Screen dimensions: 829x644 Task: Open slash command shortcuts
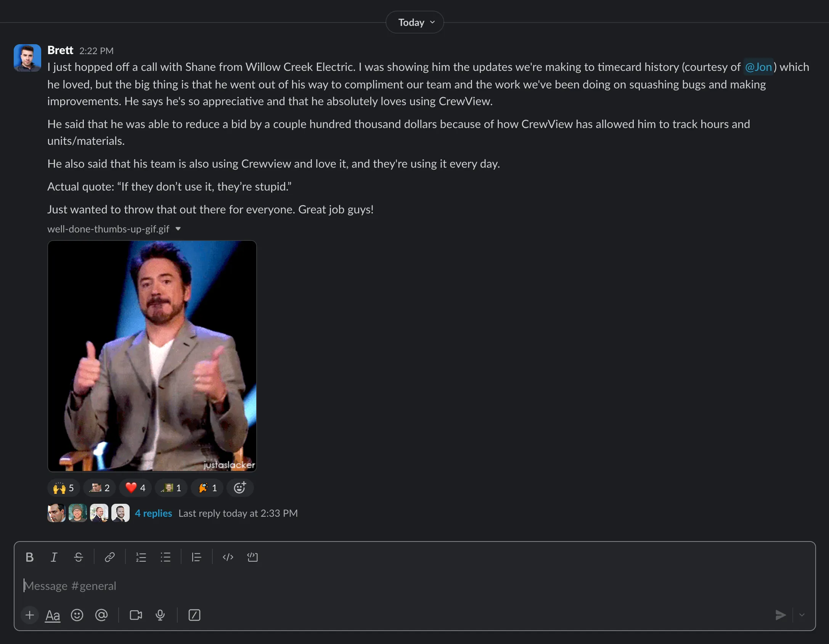coord(194,615)
